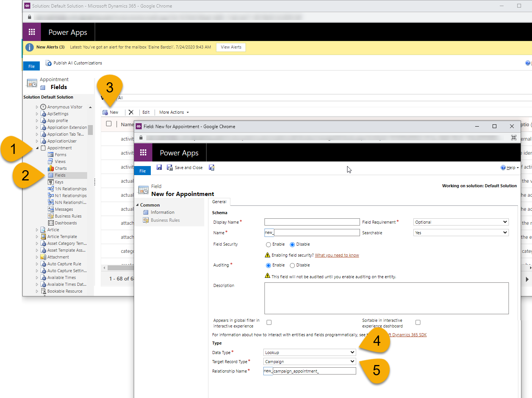Click the Bookable Resource entity icon
Screen dimensions: 532x398
(43, 291)
